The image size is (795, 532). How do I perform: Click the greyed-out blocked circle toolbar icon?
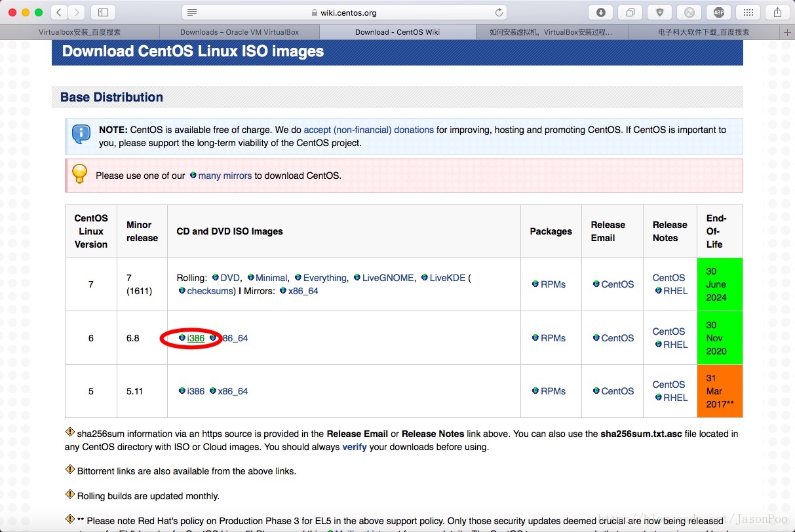click(x=689, y=12)
